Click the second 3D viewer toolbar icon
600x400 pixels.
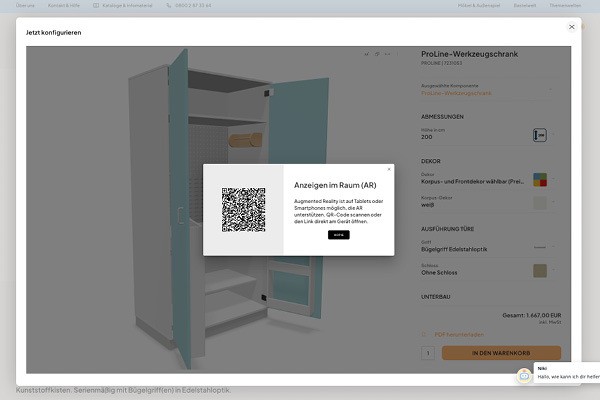(x=377, y=54)
